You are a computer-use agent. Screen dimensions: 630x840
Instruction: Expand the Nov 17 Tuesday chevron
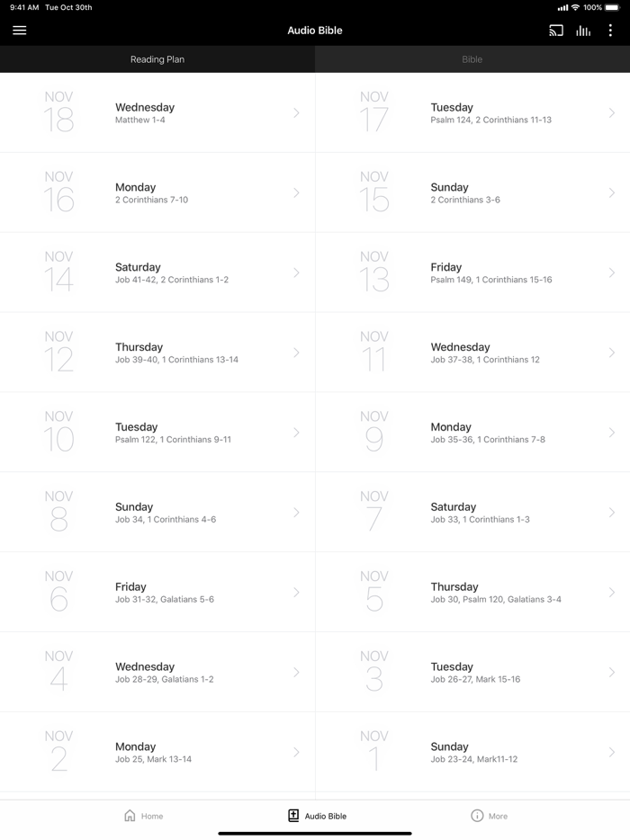click(612, 113)
